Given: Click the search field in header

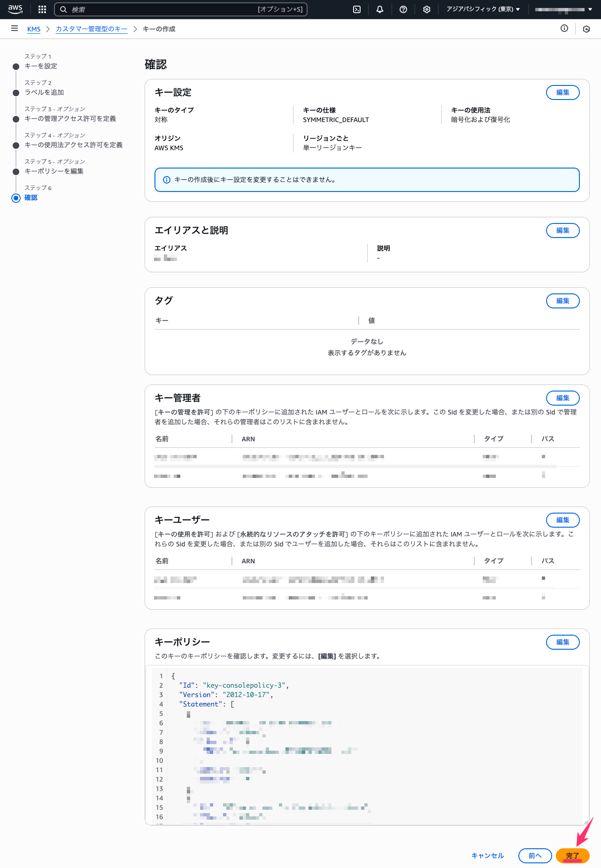Looking at the screenshot, I should click(181, 9).
